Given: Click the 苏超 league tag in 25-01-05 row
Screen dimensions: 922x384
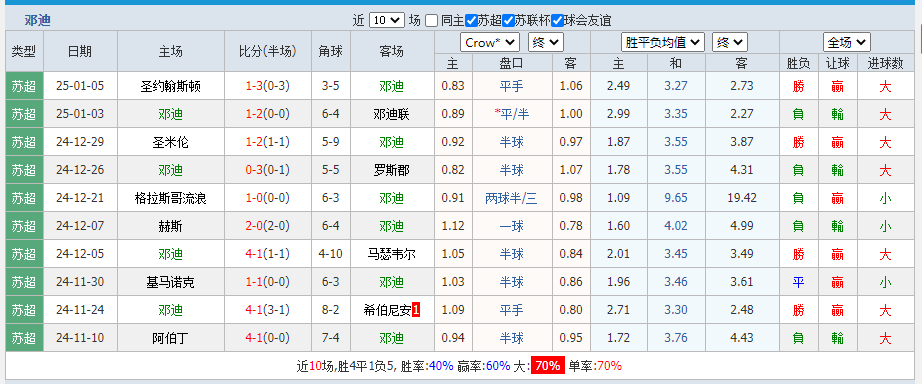Looking at the screenshot, I should pos(24,86).
